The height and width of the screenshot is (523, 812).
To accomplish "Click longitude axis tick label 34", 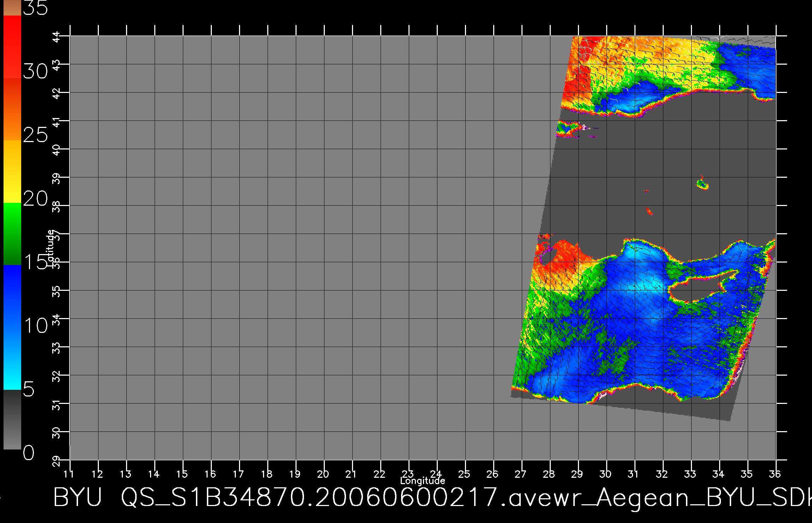I will tap(718, 474).
